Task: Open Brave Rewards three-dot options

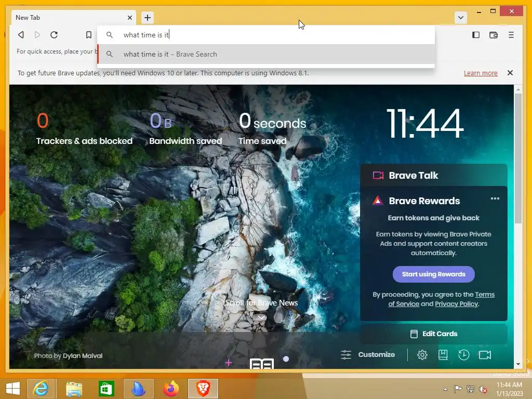Action: pyautogui.click(x=495, y=198)
